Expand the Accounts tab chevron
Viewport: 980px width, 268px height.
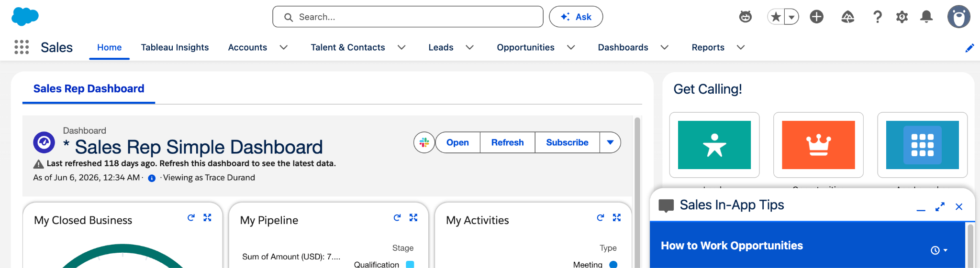click(x=283, y=47)
